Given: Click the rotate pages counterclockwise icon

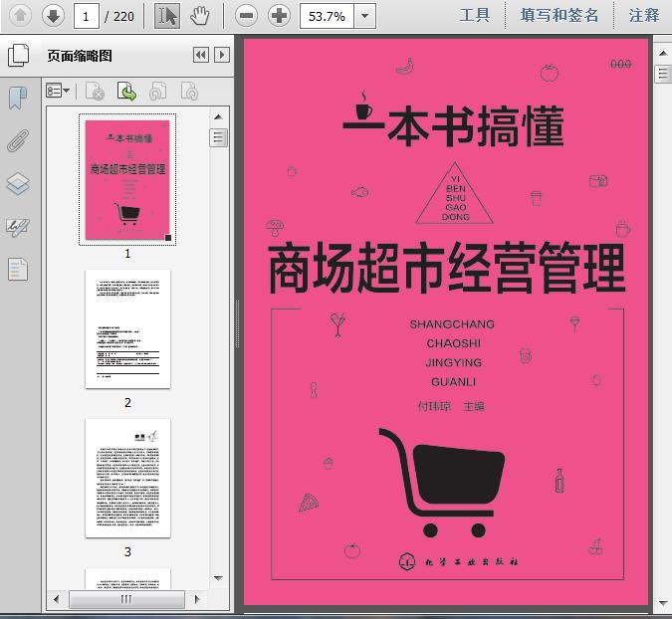Looking at the screenshot, I should pyautogui.click(x=157, y=91).
